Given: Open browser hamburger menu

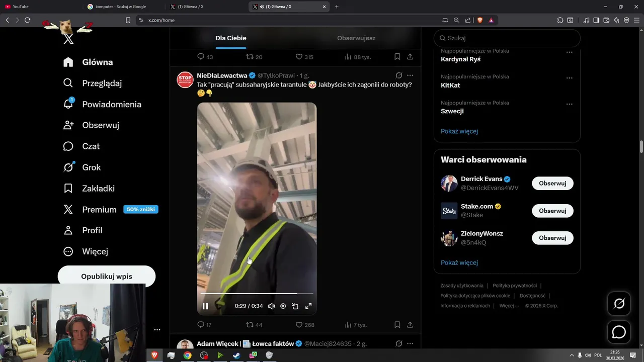Looking at the screenshot, I should pos(637,20).
